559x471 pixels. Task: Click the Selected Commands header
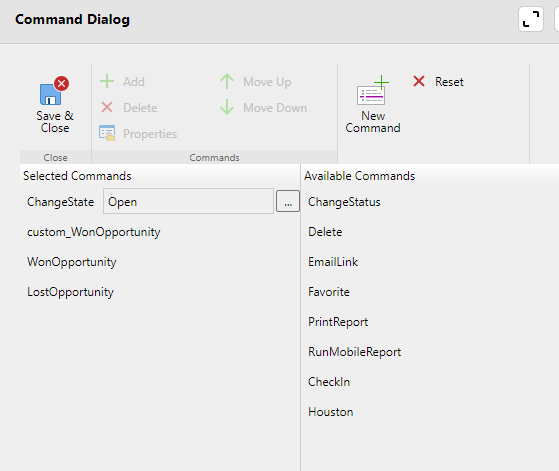pyautogui.click(x=77, y=176)
